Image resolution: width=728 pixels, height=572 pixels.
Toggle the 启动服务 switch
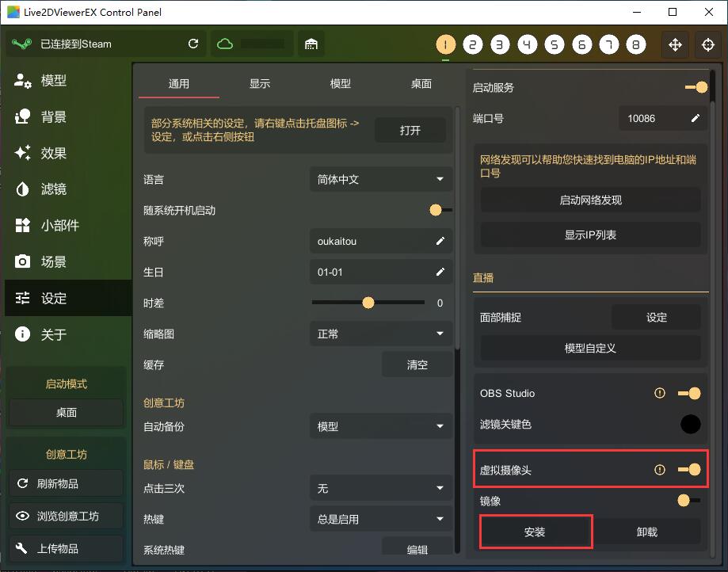coord(696,87)
